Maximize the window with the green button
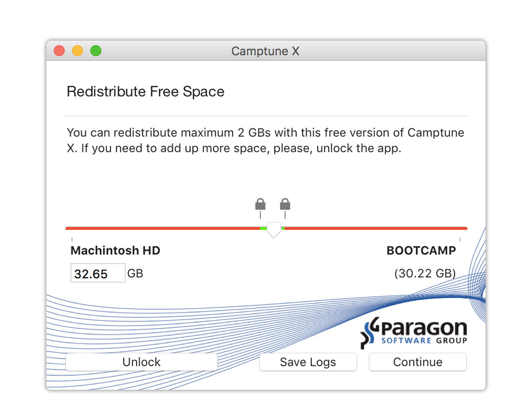 click(x=95, y=51)
